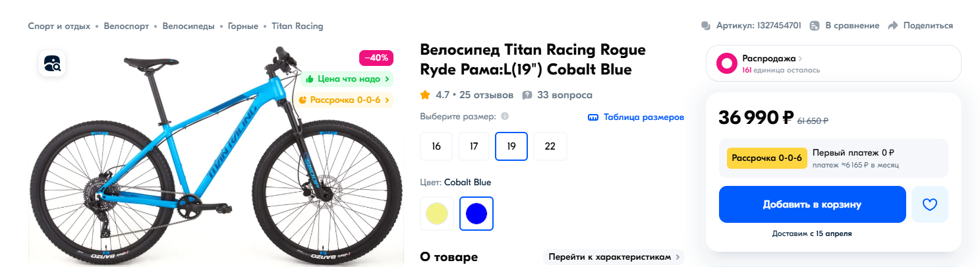Click the size info icon
Screen dimensions: 980x267
(505, 117)
